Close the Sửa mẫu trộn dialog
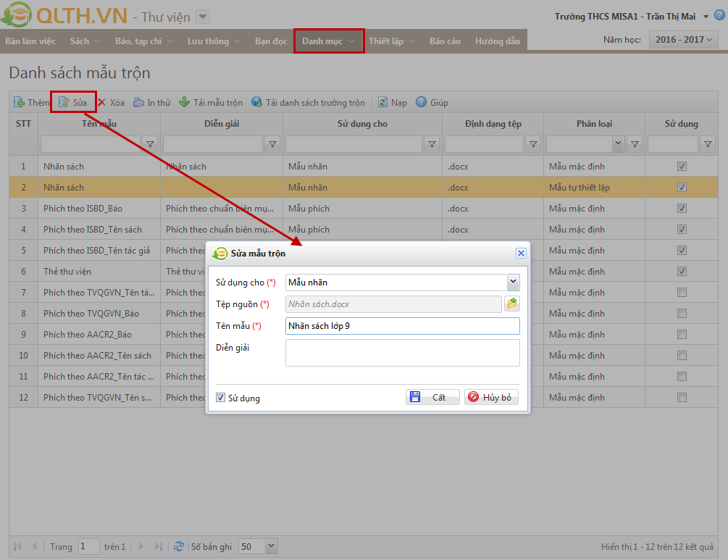728x560 pixels. click(521, 253)
